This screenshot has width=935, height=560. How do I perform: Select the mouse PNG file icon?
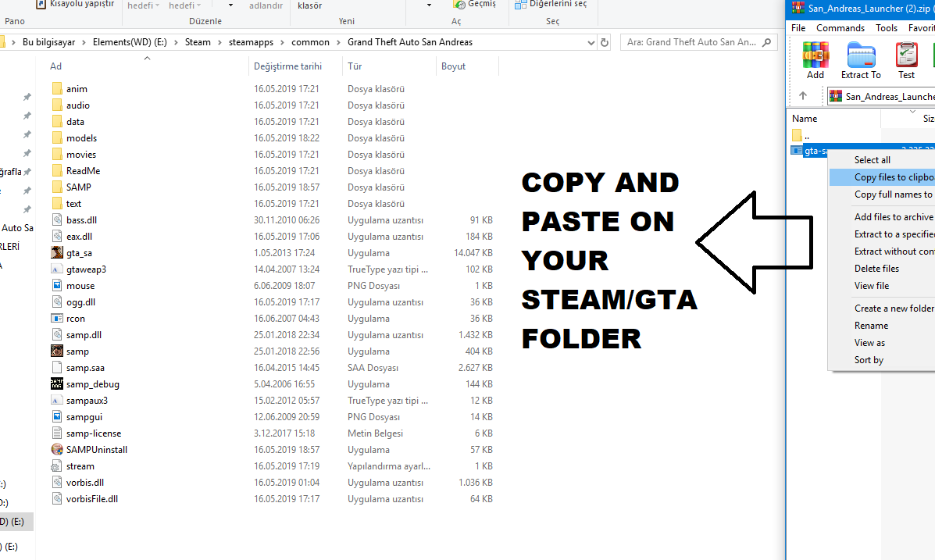click(57, 286)
